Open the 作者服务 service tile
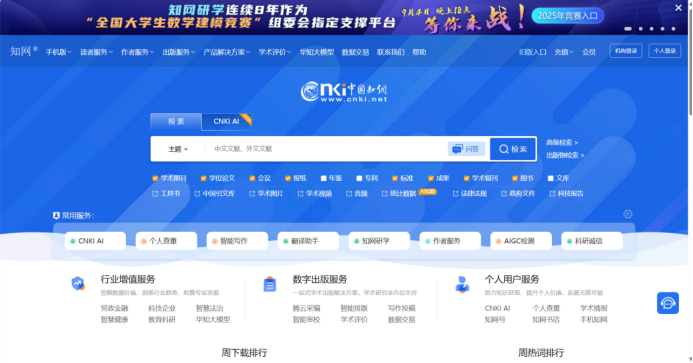693x363 pixels. click(x=450, y=241)
